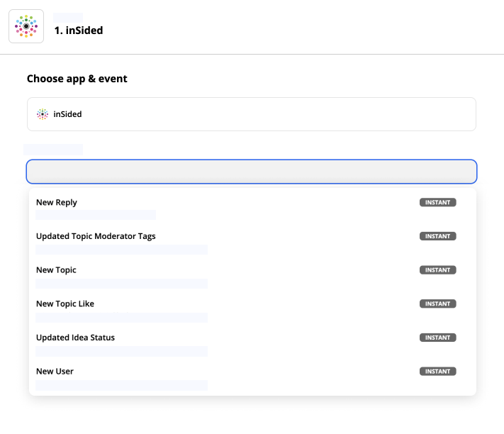Screen dimensions: 504x434
Task: Click the Instant badge next to New Topic
Action: 437,269
